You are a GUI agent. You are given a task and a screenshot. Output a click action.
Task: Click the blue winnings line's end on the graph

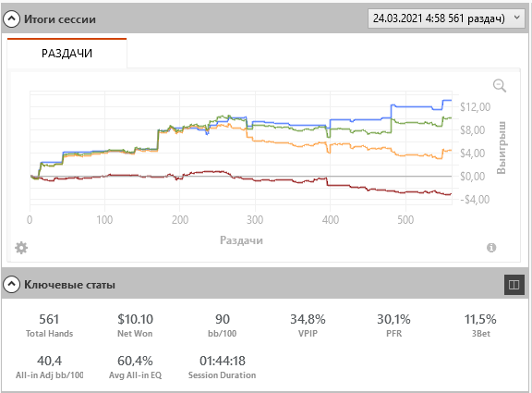pos(451,100)
